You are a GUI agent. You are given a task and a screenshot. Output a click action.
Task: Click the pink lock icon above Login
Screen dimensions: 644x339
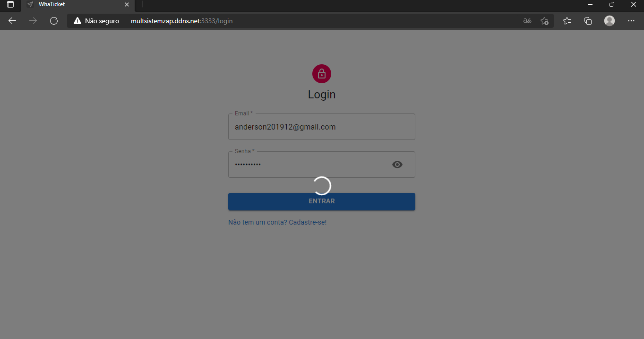click(x=321, y=74)
